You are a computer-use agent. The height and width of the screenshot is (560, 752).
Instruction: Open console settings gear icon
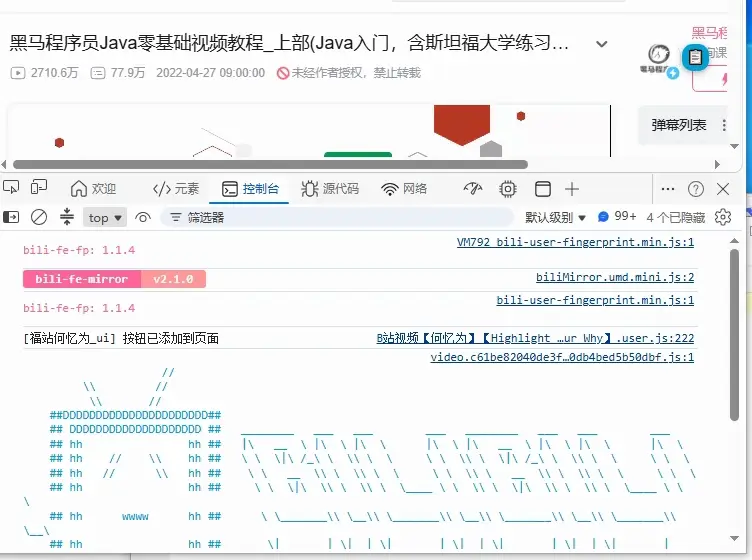pos(723,217)
